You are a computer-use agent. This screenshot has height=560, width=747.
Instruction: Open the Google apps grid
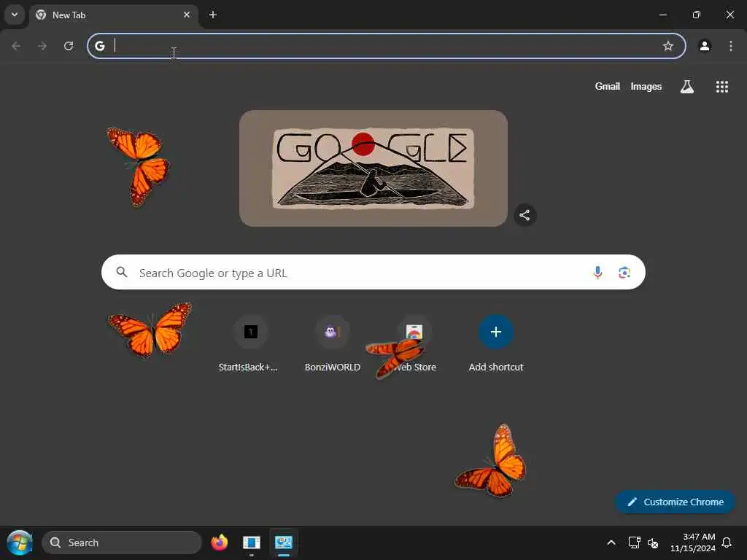tap(721, 87)
